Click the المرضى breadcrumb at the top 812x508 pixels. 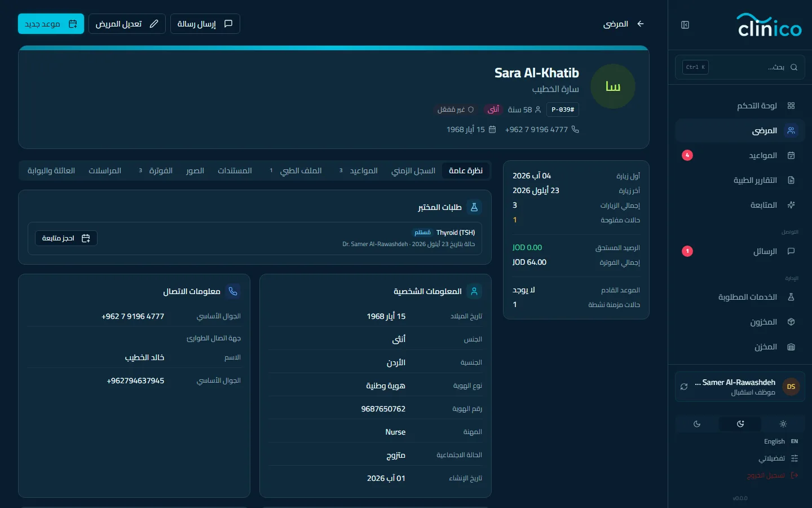(616, 24)
